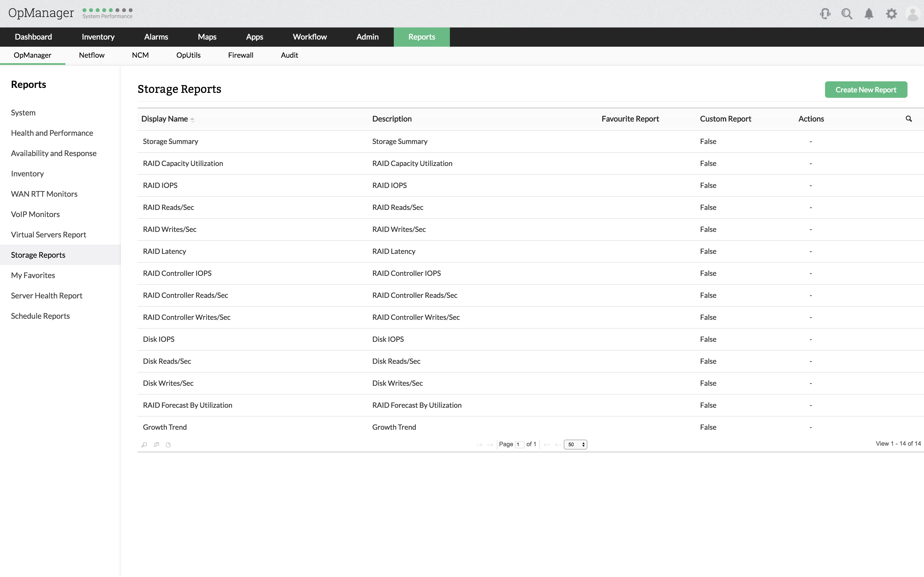Open Schedule Reports in sidebar
This screenshot has height=577, width=924.
pyautogui.click(x=40, y=316)
